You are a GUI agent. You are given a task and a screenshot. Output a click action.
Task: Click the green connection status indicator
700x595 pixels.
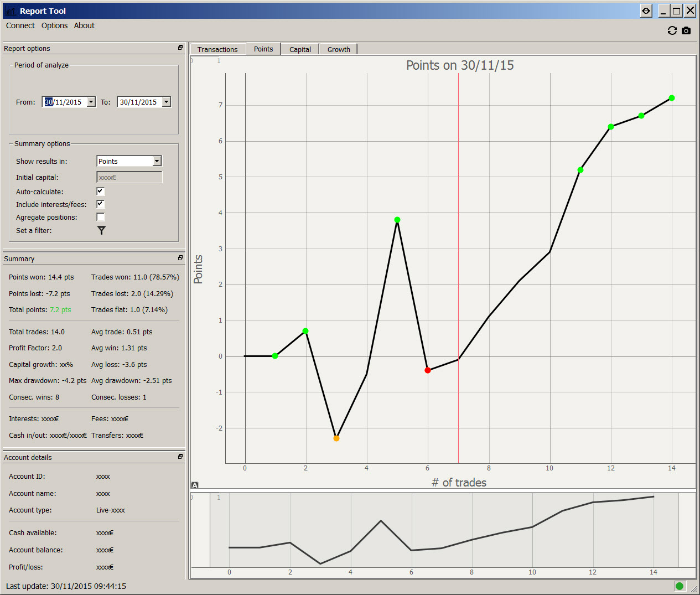[680, 586]
